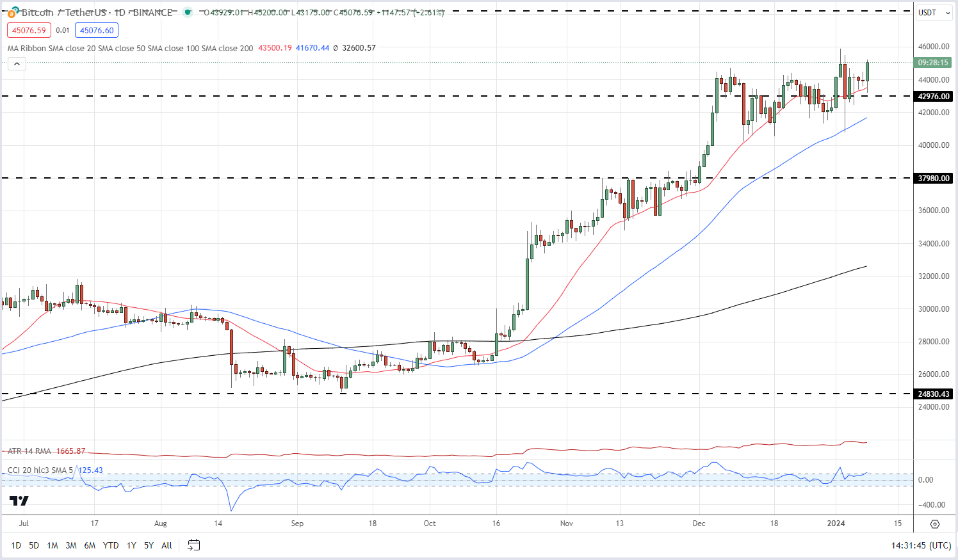Click the +1147.57 (+2.61%) change value
The image size is (958, 560).
tap(410, 12)
